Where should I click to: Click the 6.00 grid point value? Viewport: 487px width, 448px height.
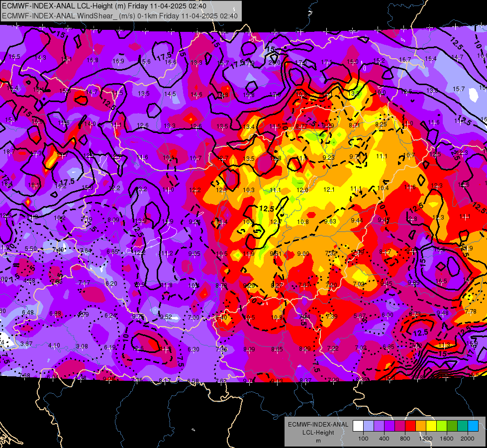388,315
